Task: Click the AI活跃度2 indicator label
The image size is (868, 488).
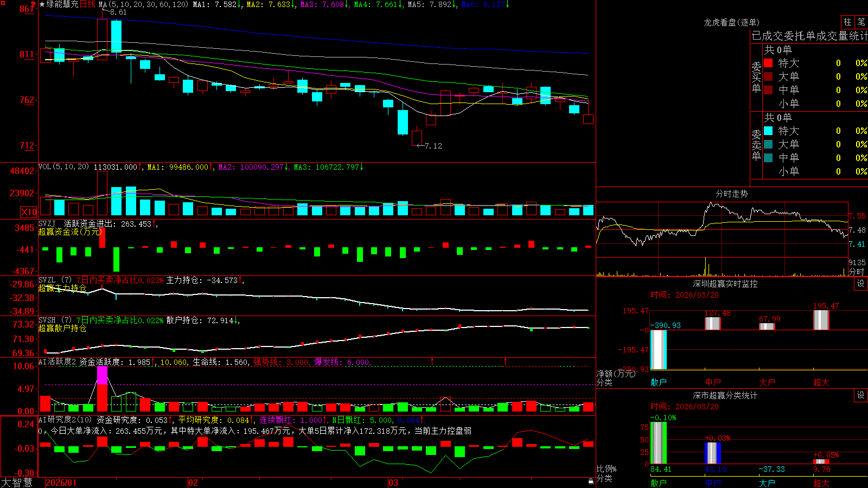Action: (x=57, y=362)
